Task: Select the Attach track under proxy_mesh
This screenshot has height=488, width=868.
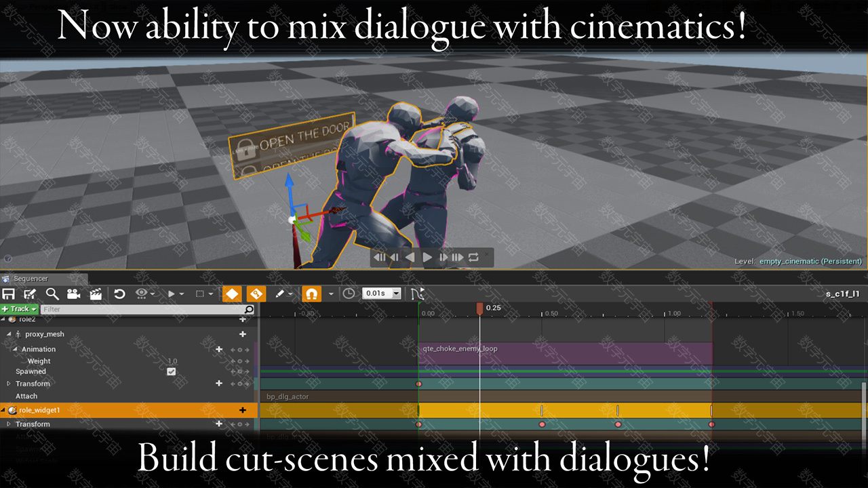Action: (x=26, y=396)
